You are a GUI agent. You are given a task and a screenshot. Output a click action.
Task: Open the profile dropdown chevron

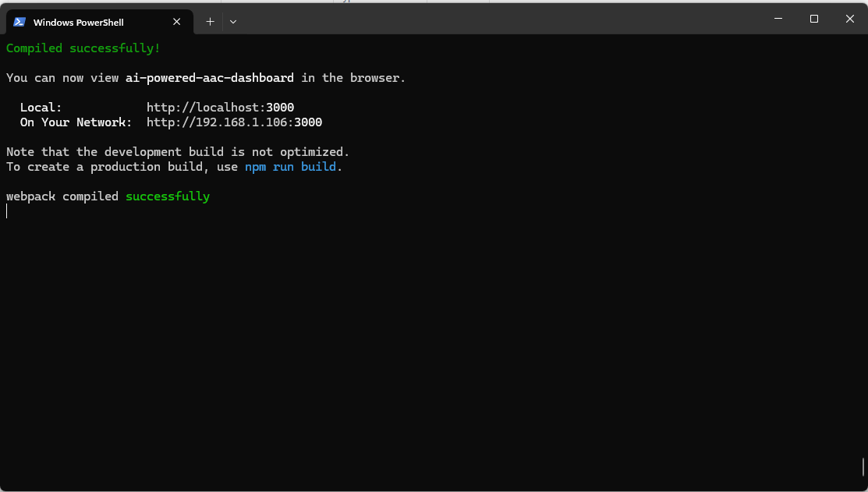click(x=232, y=21)
